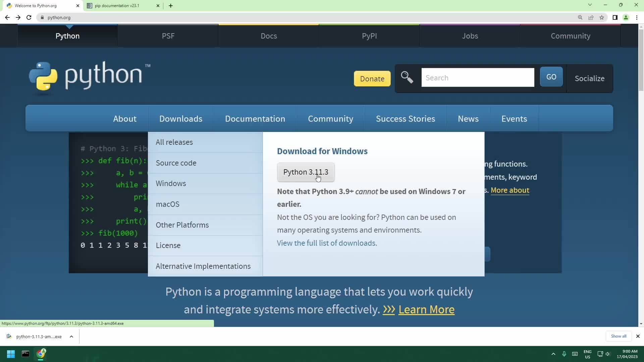Expand the hidden icons tray chevron
The image size is (644, 362).
[553, 354]
